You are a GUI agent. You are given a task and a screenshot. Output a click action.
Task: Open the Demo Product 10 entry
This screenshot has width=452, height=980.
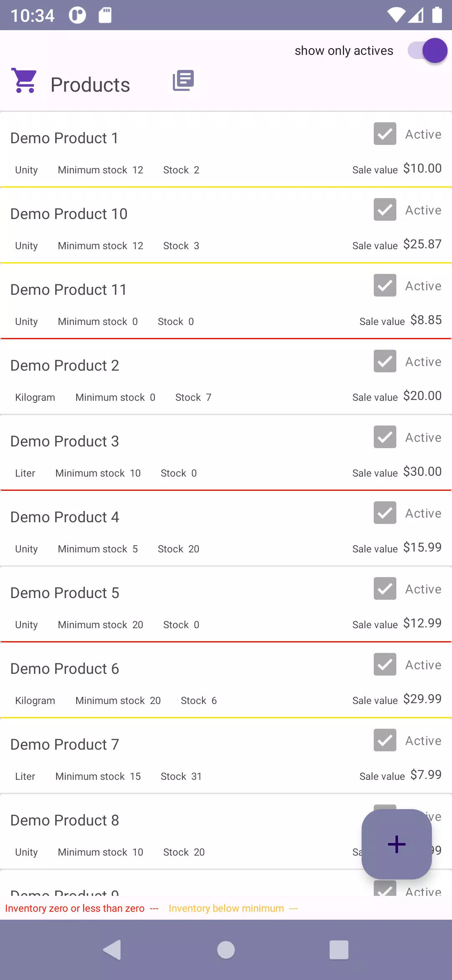pos(69,214)
